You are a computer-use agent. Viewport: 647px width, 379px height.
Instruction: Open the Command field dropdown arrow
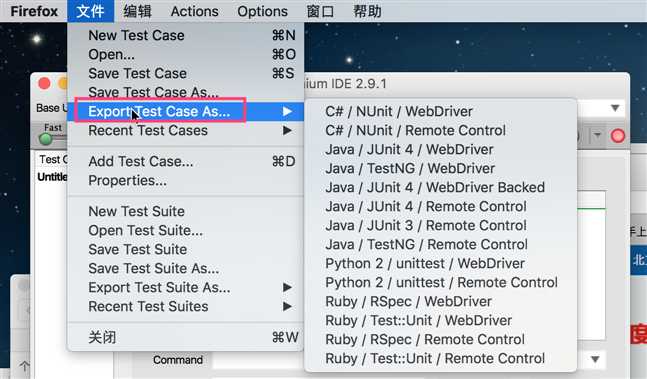[595, 359]
